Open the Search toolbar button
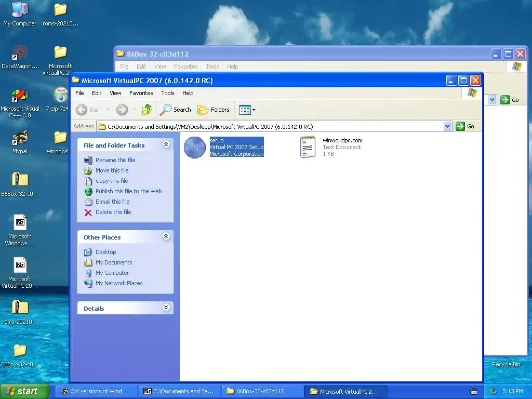This screenshot has height=399, width=532. coord(176,110)
